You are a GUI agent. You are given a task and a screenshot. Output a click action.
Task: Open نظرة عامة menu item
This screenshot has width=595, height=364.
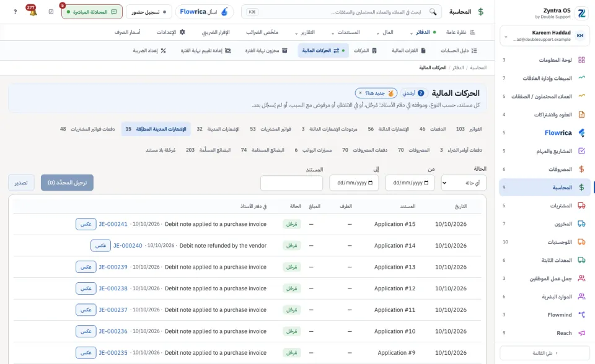tap(461, 32)
